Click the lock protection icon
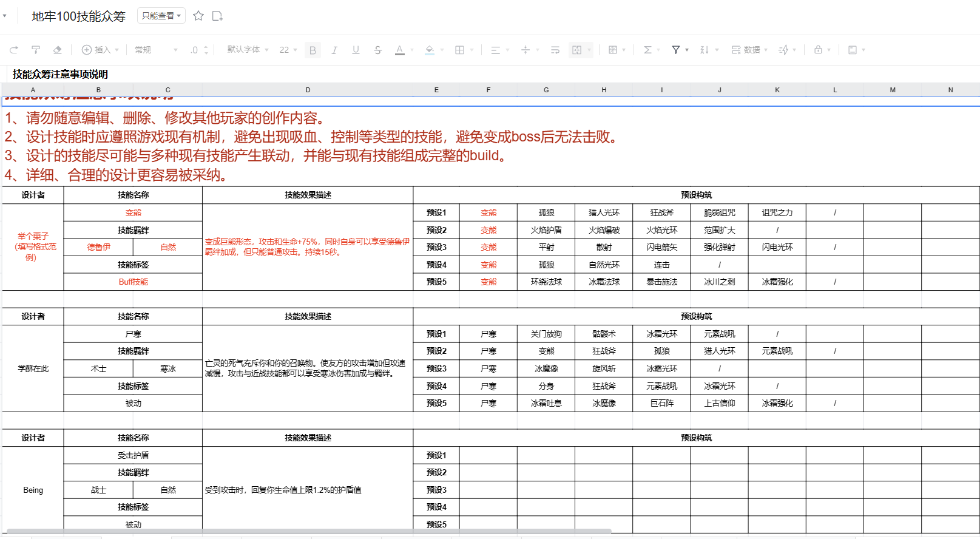The width and height of the screenshot is (980, 539). coord(818,50)
